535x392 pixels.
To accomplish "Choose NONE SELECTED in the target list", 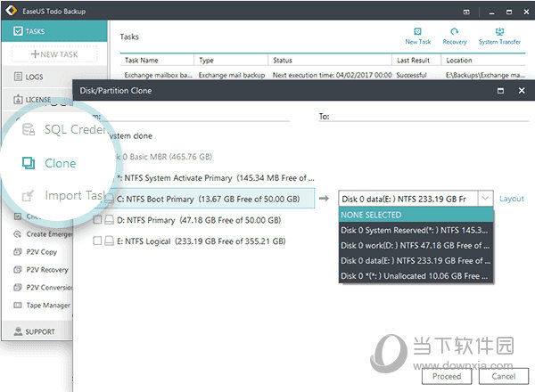I will tap(416, 215).
